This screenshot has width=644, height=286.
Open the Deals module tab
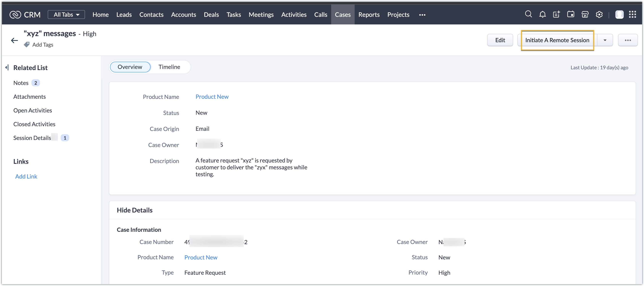(x=211, y=15)
